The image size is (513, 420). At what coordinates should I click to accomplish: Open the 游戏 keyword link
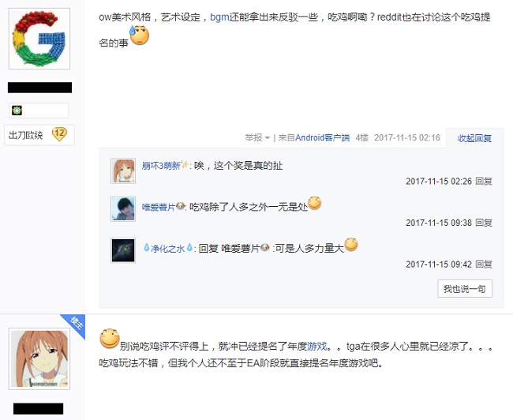[x=316, y=346]
